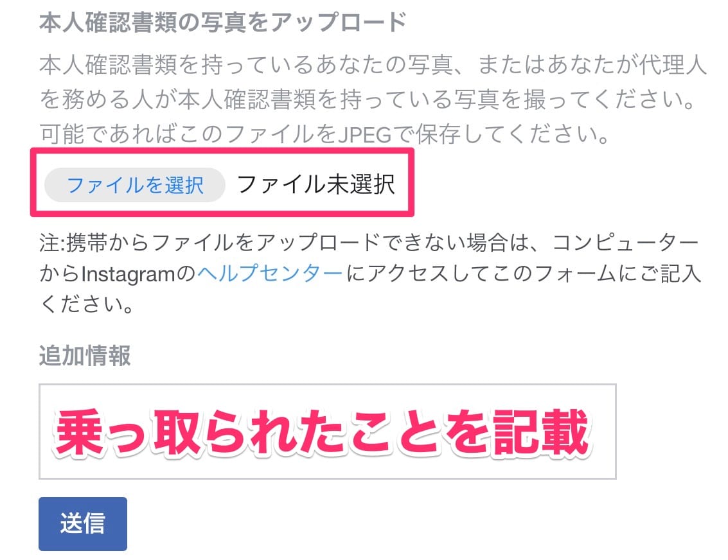Click the first instruction line starting 本人確認書類を持っている

(373, 64)
